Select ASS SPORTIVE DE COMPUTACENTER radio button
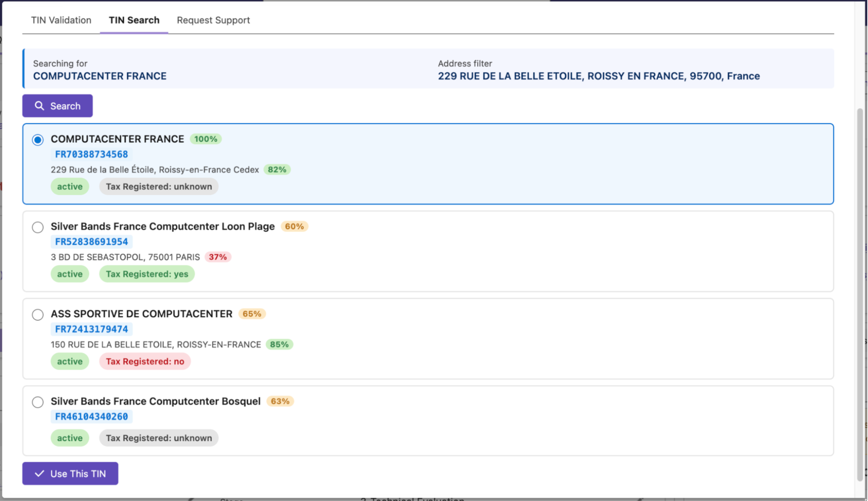The height and width of the screenshot is (501, 868). point(38,315)
